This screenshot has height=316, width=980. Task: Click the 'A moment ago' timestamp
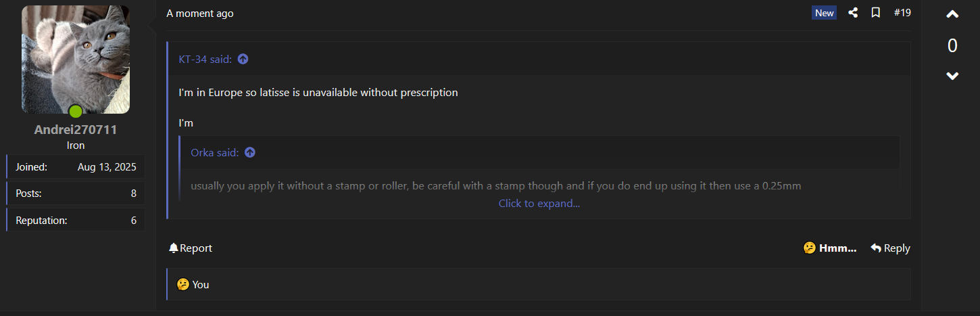click(200, 14)
